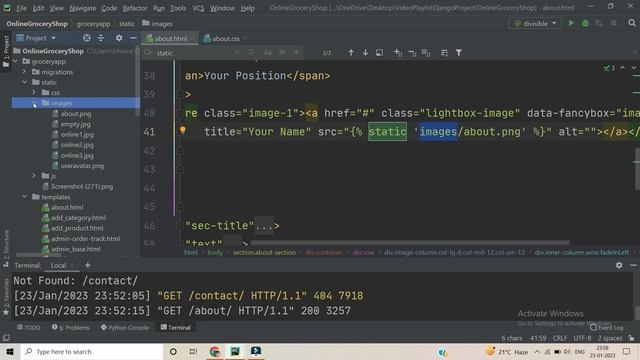Click the CRLF line separator in status bar

click(x=559, y=338)
